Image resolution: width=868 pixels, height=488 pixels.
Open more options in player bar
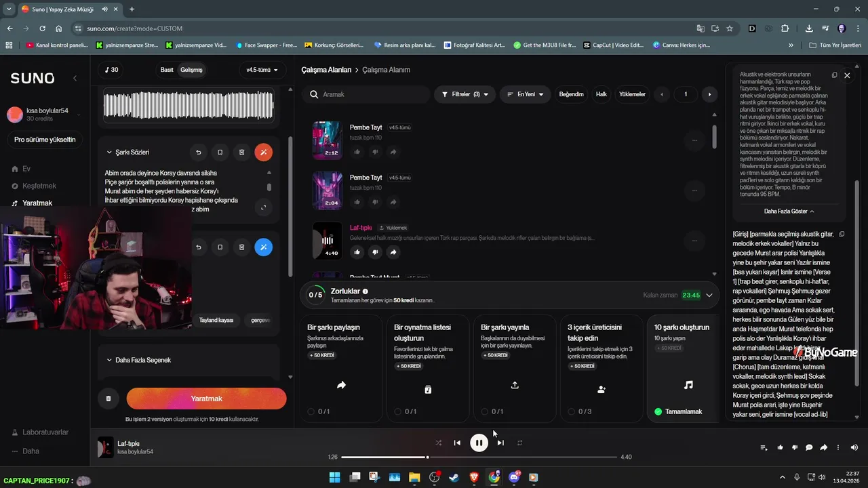tap(838, 447)
